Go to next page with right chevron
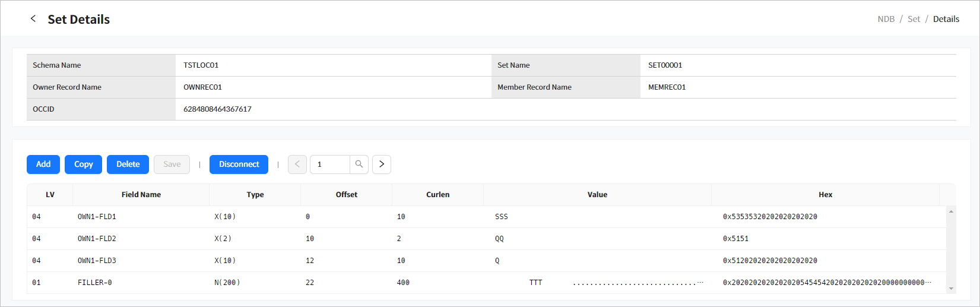 [382, 164]
